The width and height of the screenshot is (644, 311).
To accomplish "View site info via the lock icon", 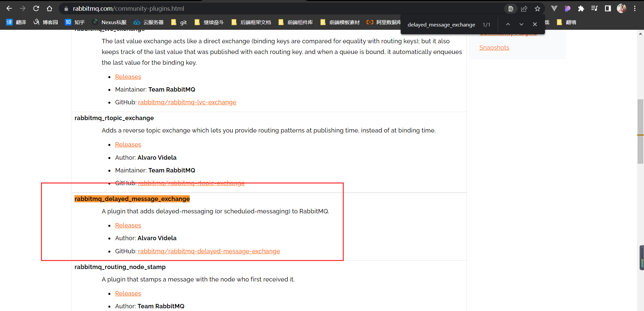I will [x=66, y=9].
